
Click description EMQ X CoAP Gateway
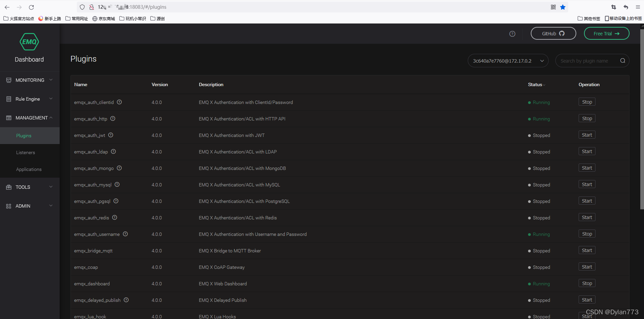pos(222,267)
